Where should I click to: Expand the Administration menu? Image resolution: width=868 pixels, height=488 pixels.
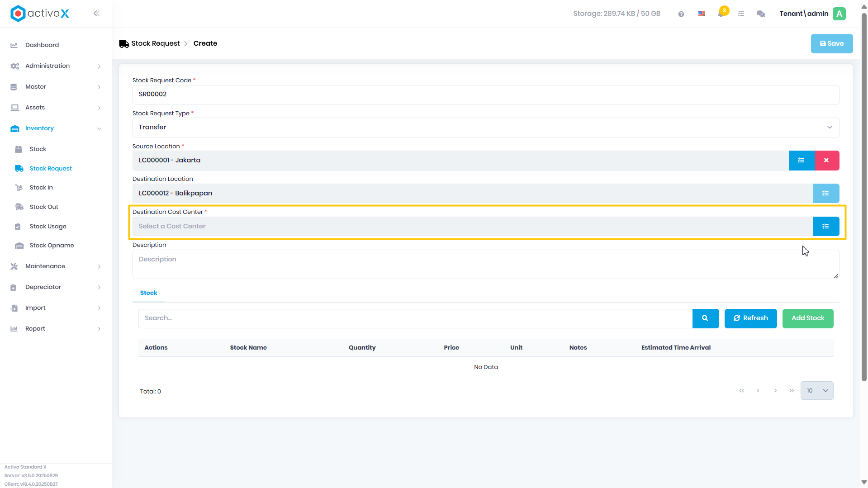pos(99,66)
